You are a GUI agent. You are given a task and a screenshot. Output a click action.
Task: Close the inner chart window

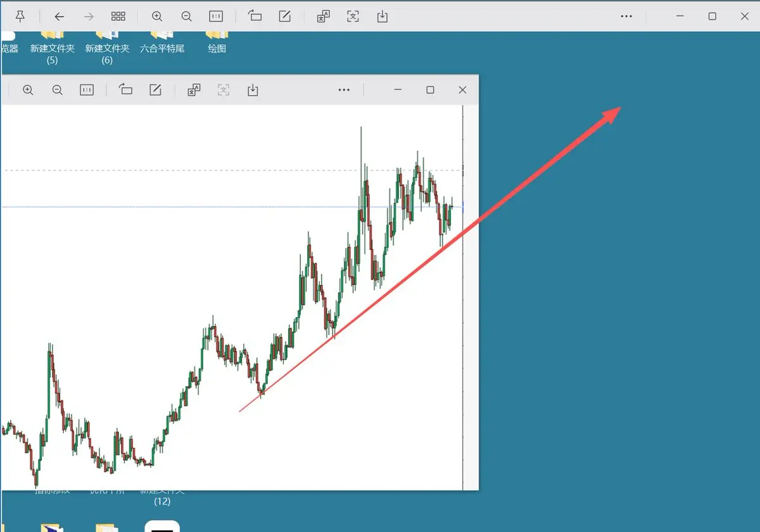[x=462, y=90]
